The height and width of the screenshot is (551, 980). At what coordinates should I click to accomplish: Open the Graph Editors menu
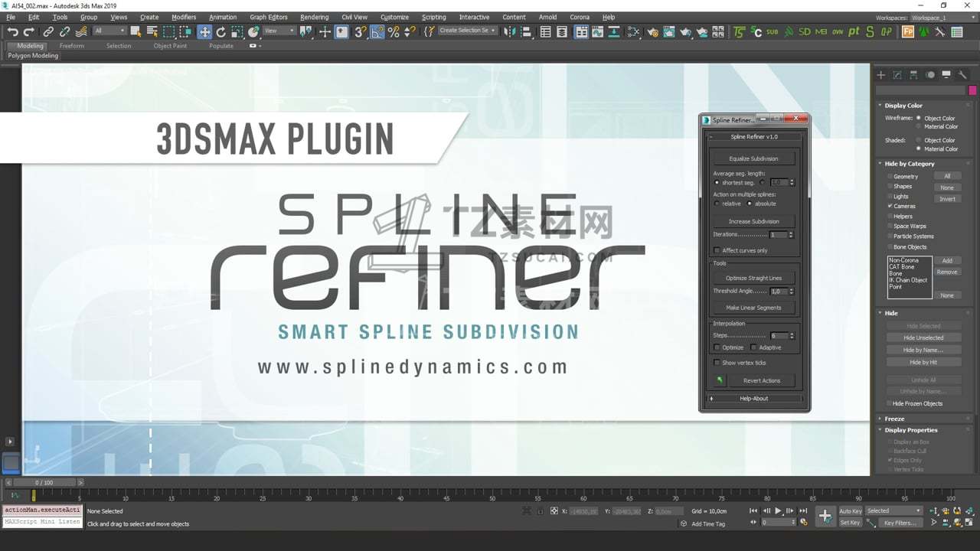click(x=269, y=17)
